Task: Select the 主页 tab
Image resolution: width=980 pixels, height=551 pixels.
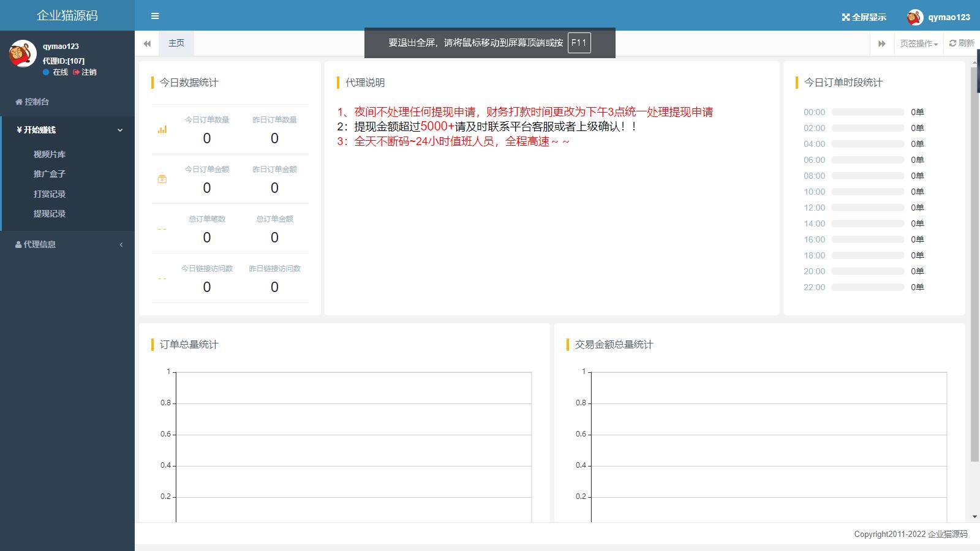Action: [x=176, y=43]
